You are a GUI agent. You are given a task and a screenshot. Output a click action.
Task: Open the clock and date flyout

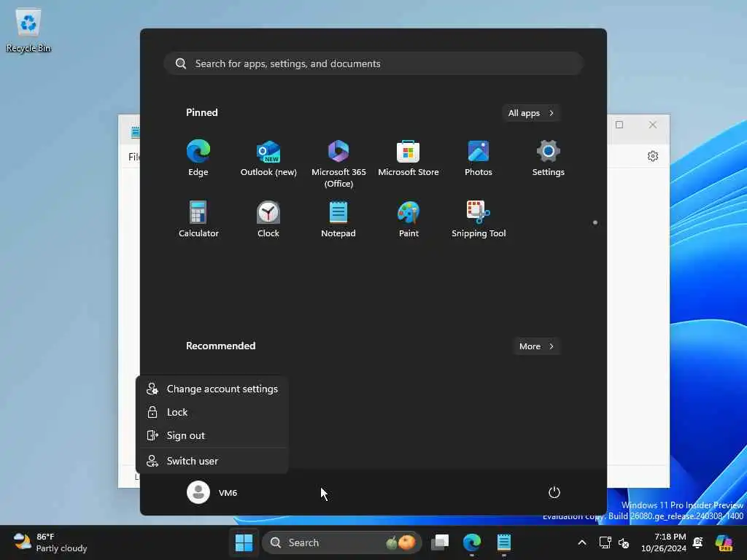pyautogui.click(x=664, y=542)
